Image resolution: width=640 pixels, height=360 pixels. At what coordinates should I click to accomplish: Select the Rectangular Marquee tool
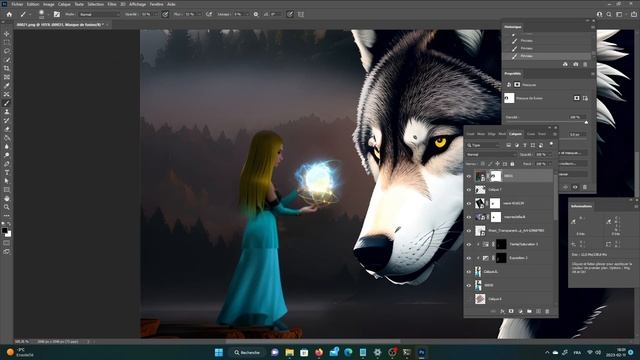click(x=7, y=42)
